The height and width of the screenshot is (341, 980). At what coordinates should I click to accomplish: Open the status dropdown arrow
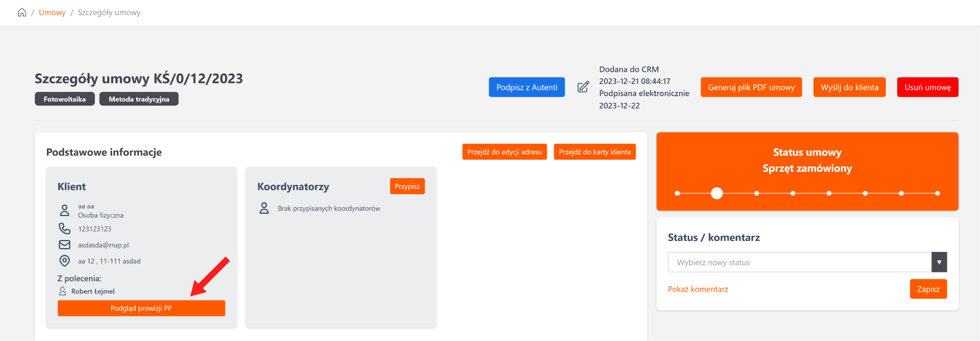(939, 262)
